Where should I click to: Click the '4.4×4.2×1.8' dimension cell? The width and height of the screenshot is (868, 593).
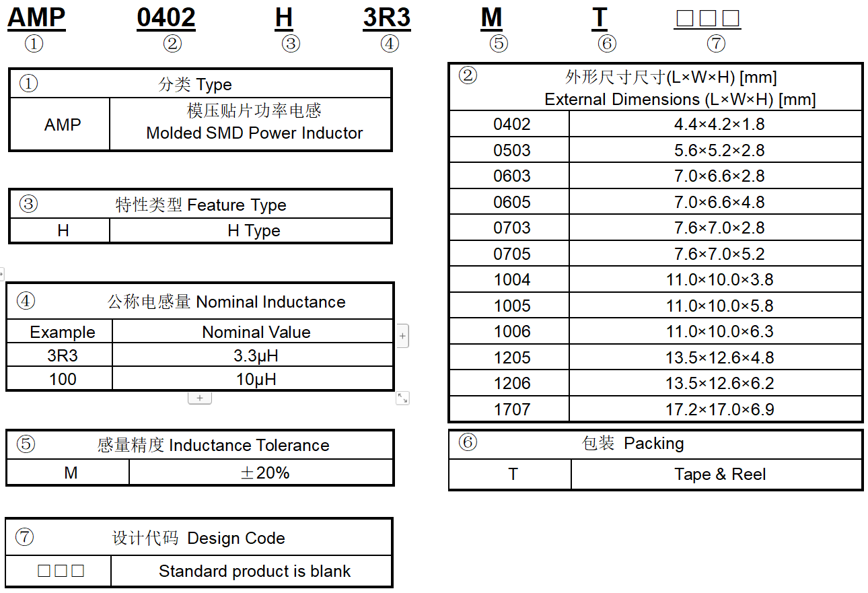click(x=716, y=125)
